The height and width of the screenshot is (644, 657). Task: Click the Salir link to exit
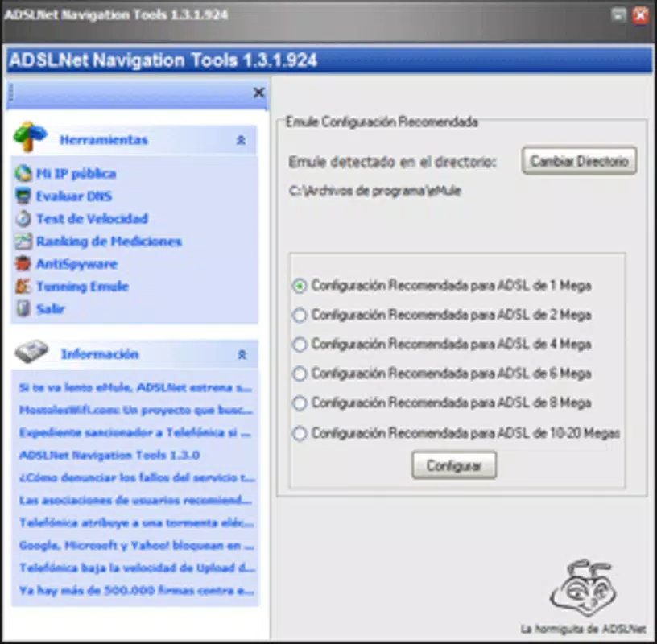(50, 309)
